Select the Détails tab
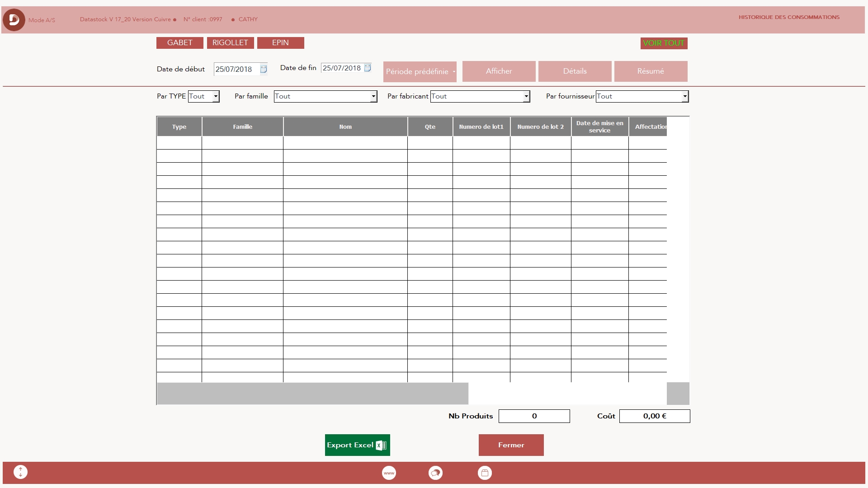 click(x=575, y=71)
